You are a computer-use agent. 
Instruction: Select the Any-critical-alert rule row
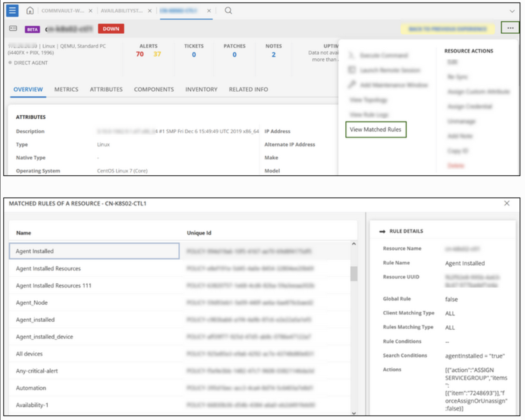tap(37, 371)
